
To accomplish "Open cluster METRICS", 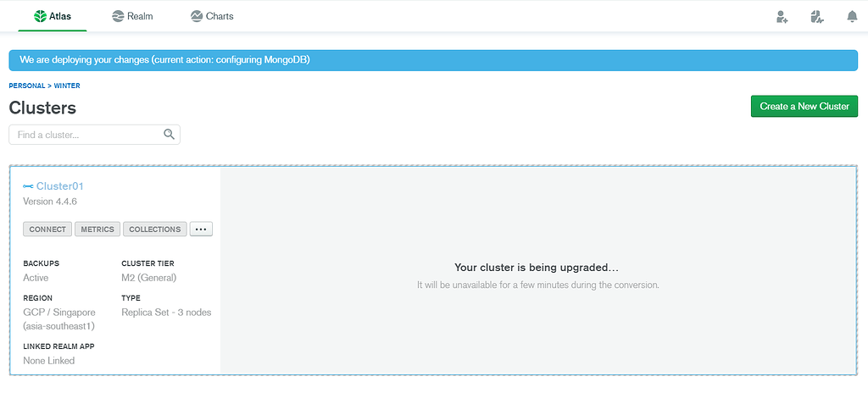I will [97, 230].
